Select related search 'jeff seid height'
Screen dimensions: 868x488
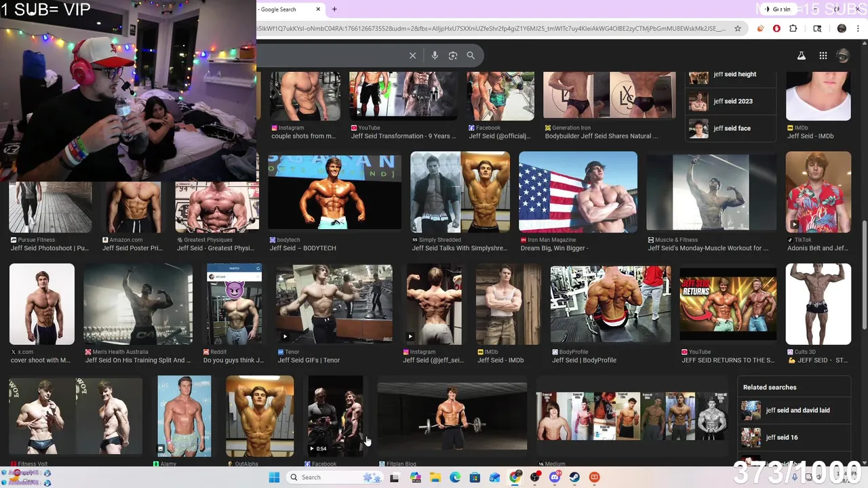pyautogui.click(x=731, y=76)
